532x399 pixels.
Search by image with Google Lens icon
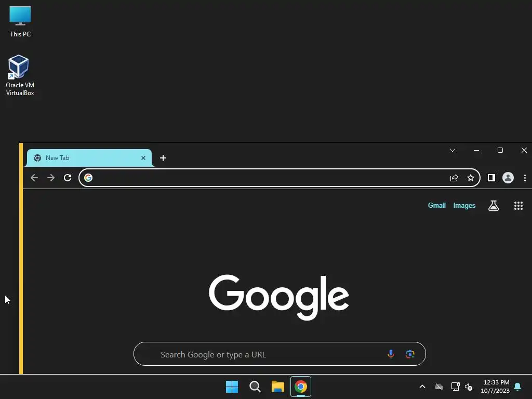tap(410, 354)
